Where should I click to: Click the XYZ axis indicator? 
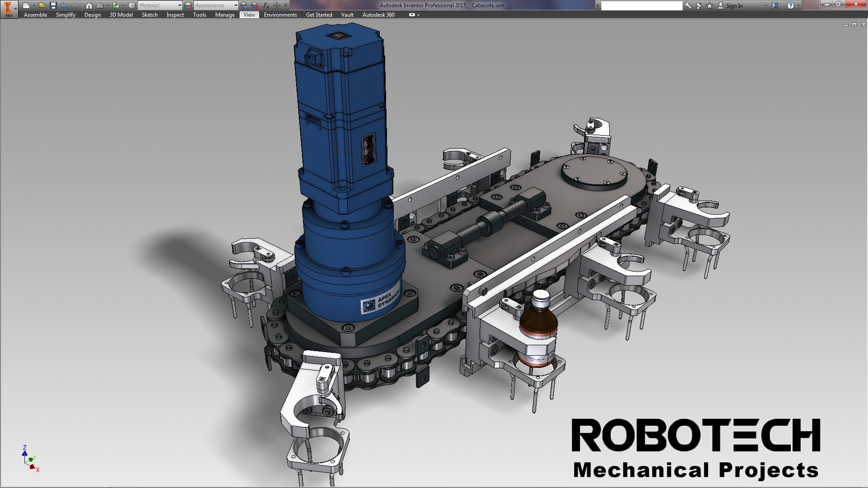[30, 459]
